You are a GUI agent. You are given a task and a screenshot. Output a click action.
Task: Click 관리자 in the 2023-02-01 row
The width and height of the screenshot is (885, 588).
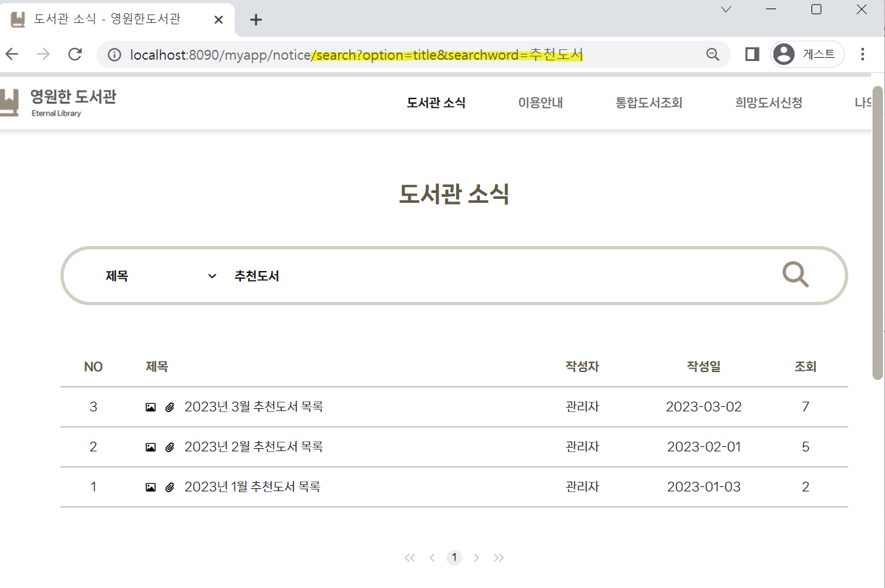(x=582, y=447)
